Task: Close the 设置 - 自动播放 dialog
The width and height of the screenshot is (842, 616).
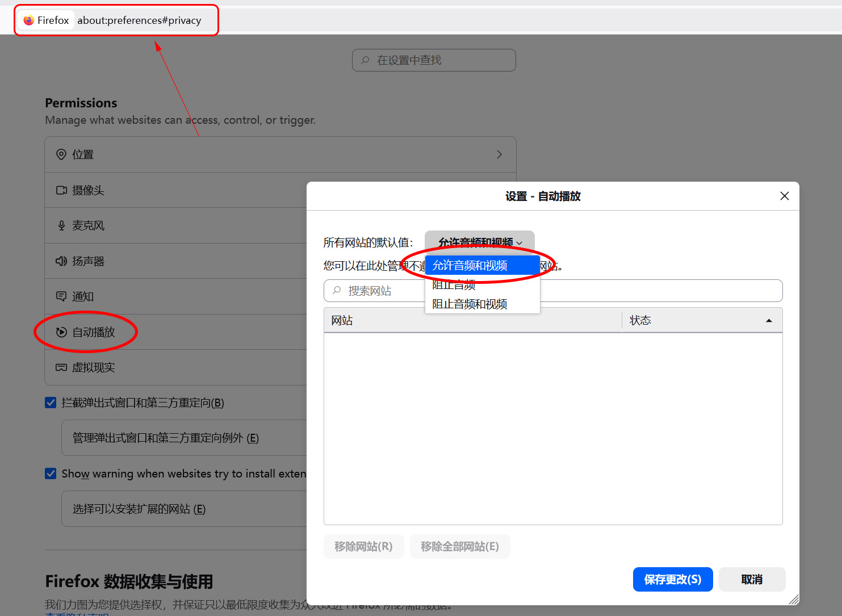Action: 784,196
